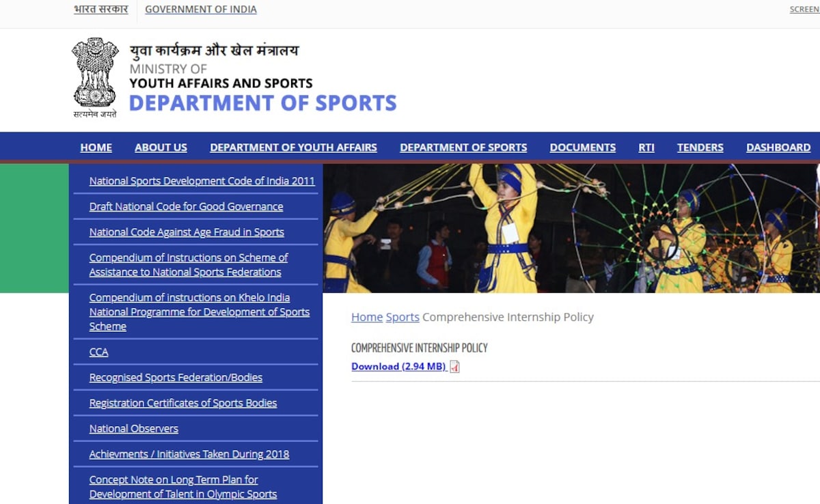
Task: Click the GOVERNMENT OF INDIA top link
Action: pos(201,10)
